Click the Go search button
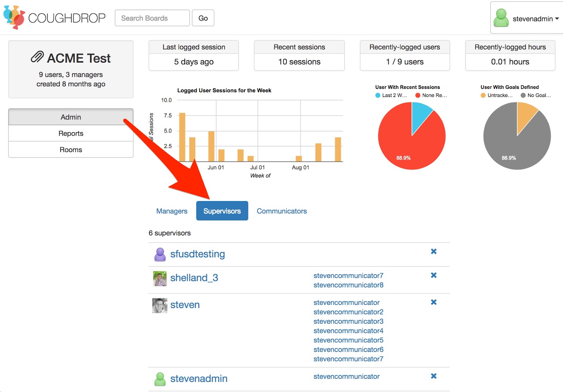563x392 pixels. point(203,18)
